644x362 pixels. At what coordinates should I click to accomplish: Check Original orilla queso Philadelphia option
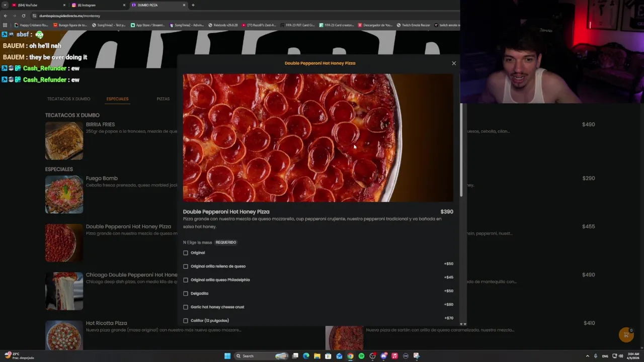click(186, 280)
